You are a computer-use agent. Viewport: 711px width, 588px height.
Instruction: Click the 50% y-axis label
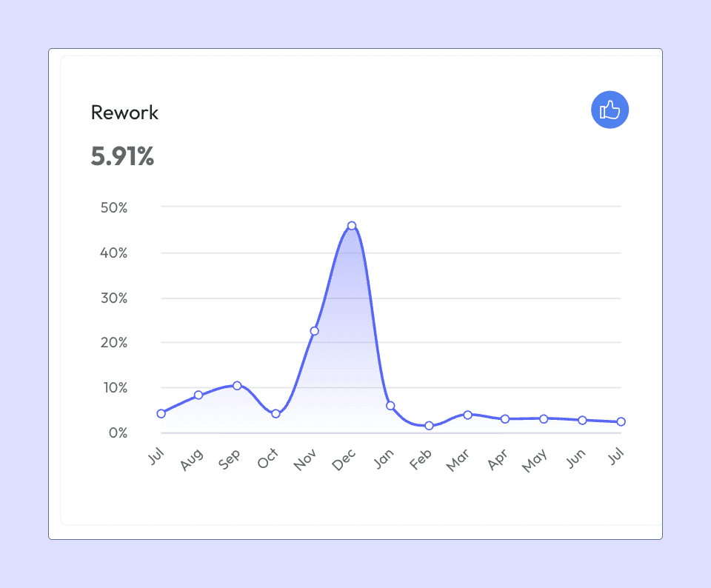114,207
